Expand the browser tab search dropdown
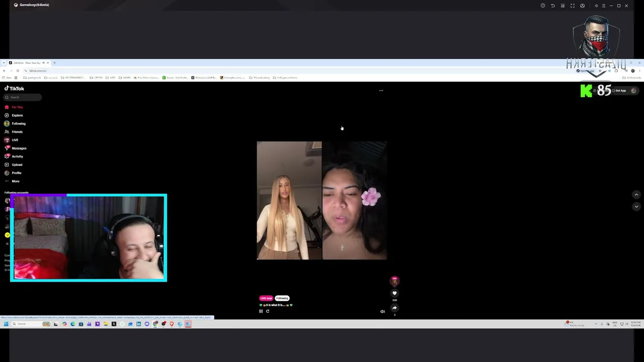 tap(4, 63)
